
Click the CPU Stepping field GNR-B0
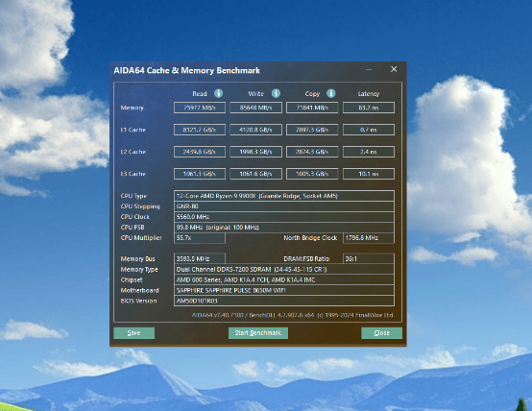tap(284, 206)
